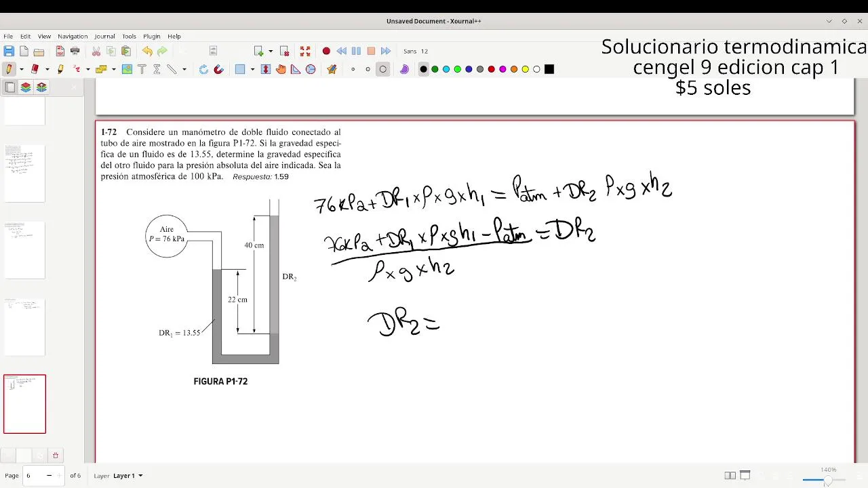Viewport: 868px width, 488px height.
Task: Open pen tool options dropdown
Action: 22,69
